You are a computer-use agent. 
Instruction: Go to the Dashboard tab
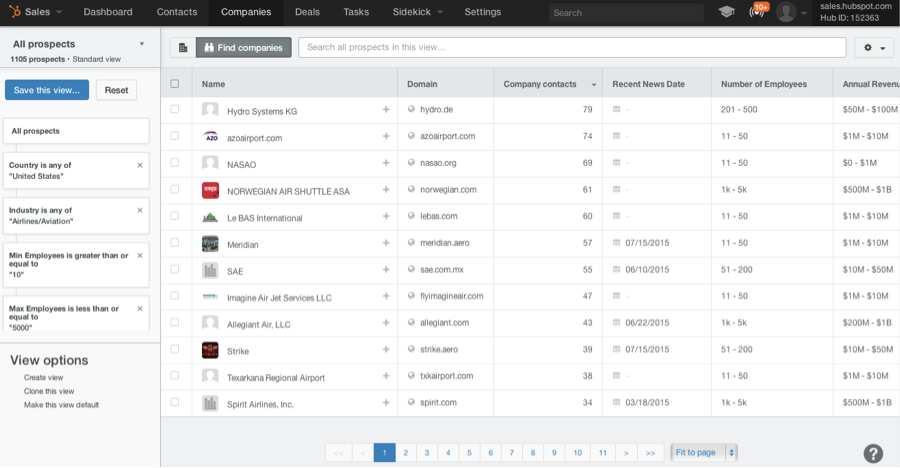[x=108, y=12]
